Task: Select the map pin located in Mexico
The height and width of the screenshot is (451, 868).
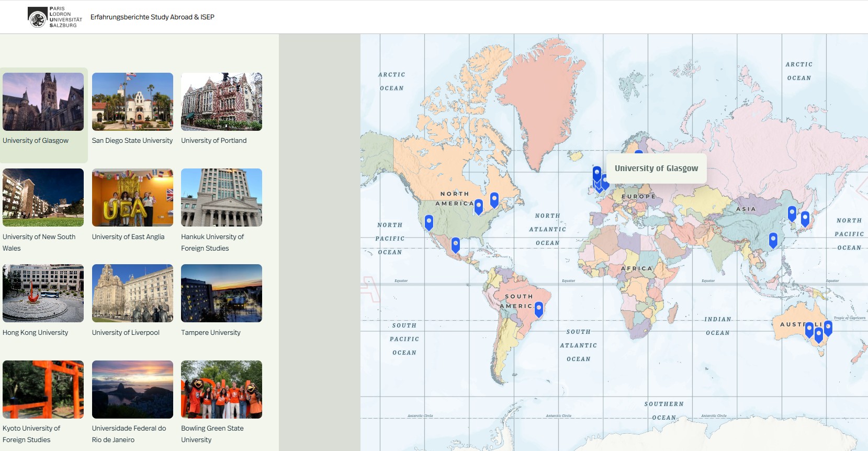Action: [456, 245]
